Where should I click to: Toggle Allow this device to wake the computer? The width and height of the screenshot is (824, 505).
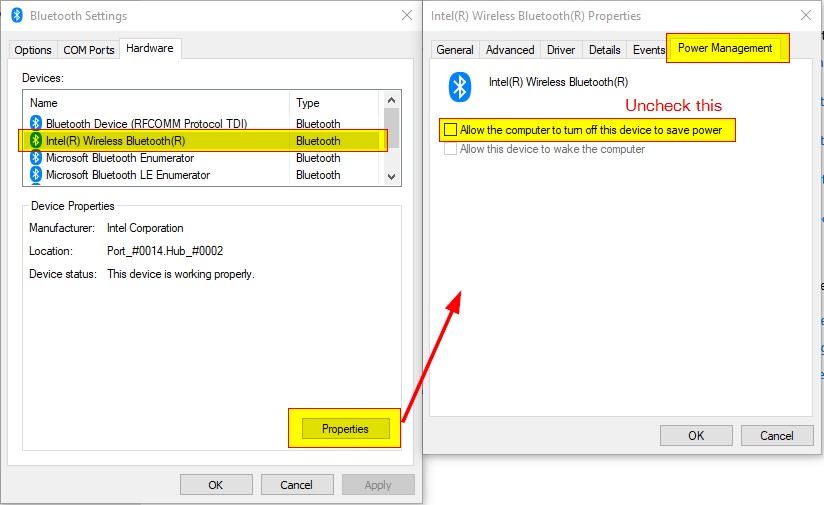tap(450, 149)
